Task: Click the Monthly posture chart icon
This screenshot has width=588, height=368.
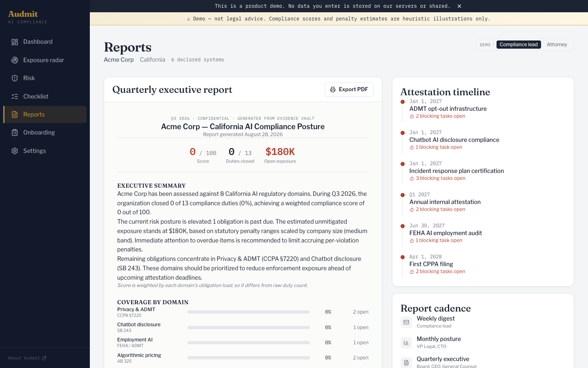Action: point(406,343)
